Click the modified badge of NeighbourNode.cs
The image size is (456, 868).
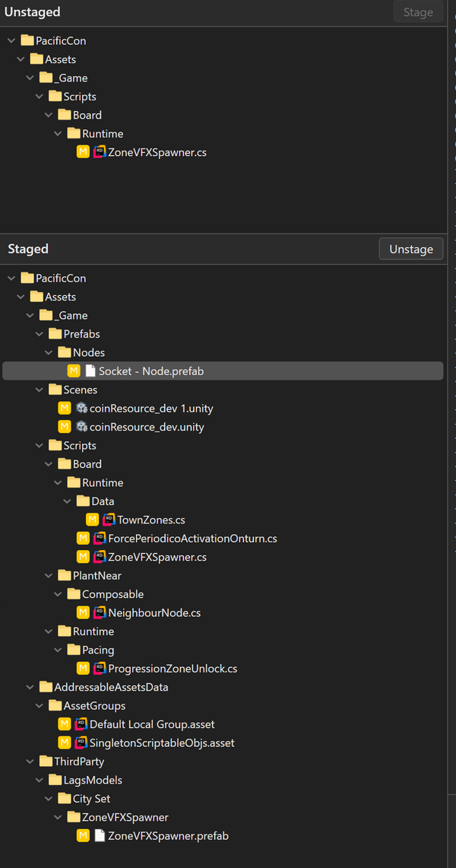click(x=83, y=613)
